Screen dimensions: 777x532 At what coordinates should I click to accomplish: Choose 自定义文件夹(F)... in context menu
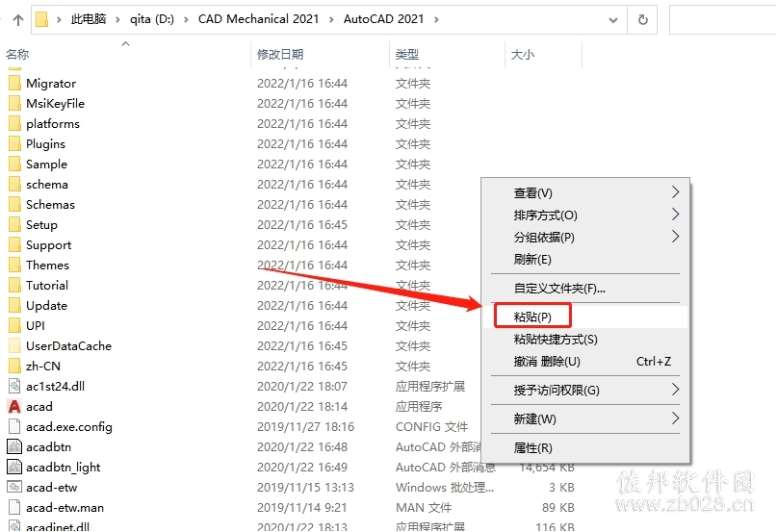point(585,289)
